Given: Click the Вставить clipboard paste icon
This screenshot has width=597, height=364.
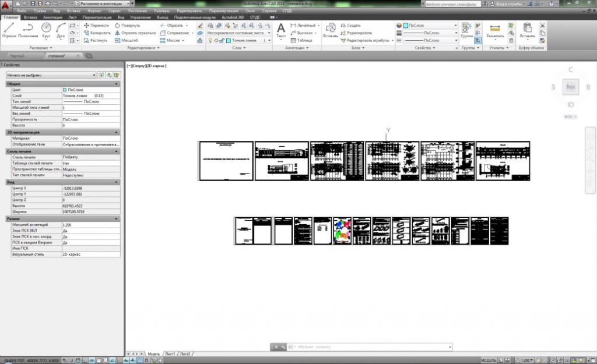Looking at the screenshot, I should [527, 30].
